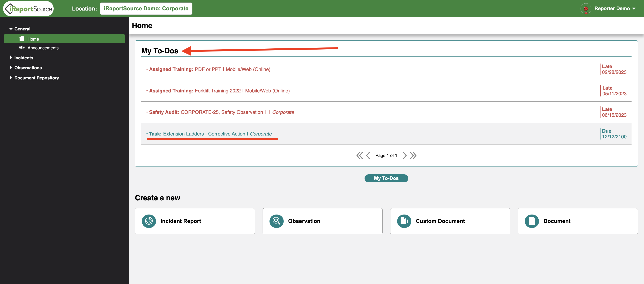The image size is (644, 284).
Task: Select the Home sidebar item
Action: tap(64, 39)
